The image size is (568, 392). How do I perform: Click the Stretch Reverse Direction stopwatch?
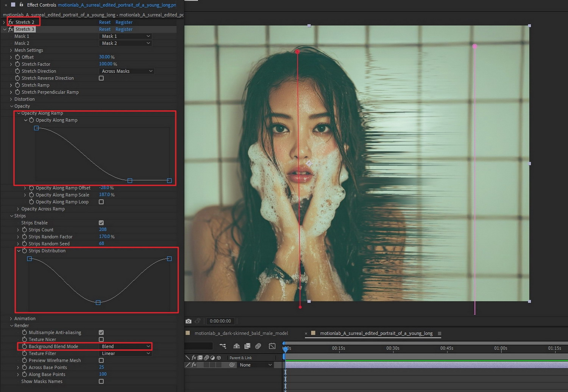pos(17,78)
